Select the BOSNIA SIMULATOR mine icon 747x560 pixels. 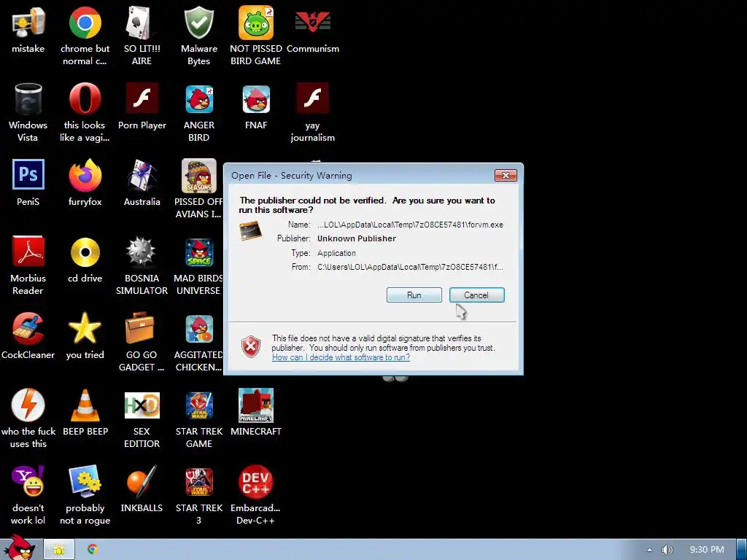click(x=142, y=252)
